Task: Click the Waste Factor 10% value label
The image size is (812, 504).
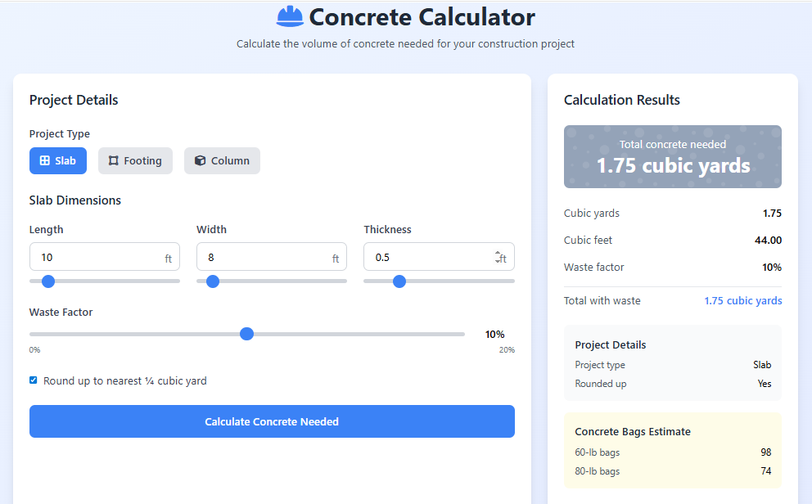Action: click(x=494, y=335)
